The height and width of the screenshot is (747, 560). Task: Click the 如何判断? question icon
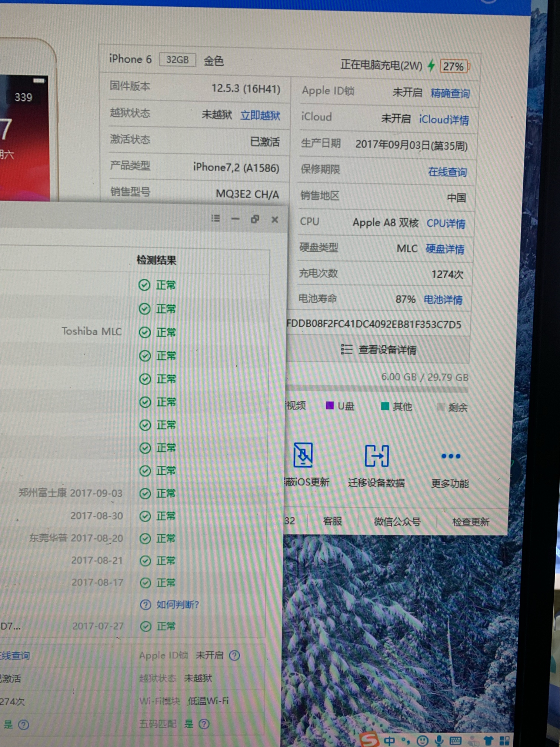click(146, 605)
